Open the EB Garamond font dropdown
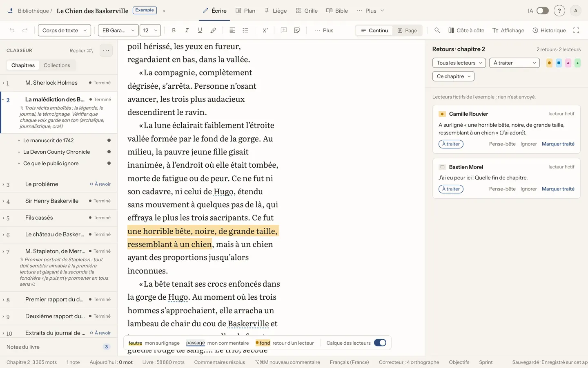Viewport: 588px width, 368px height. click(x=118, y=30)
